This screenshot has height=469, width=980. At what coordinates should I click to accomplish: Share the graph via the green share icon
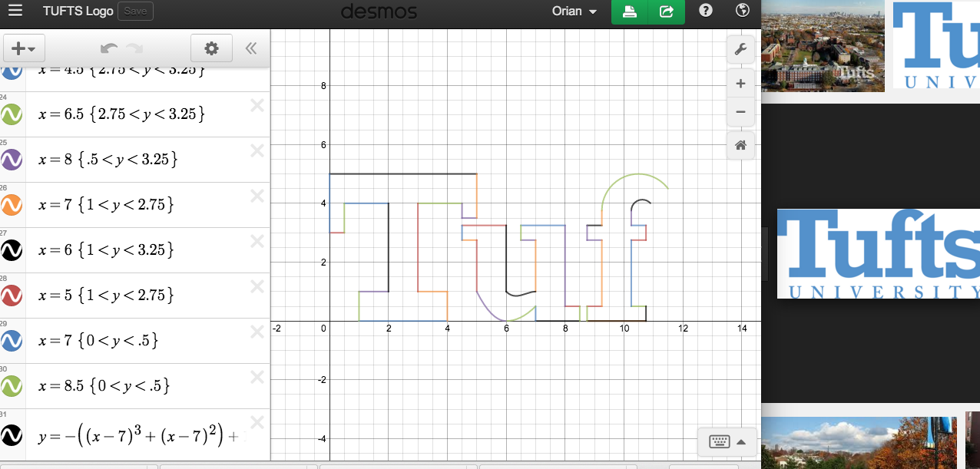coord(665,12)
